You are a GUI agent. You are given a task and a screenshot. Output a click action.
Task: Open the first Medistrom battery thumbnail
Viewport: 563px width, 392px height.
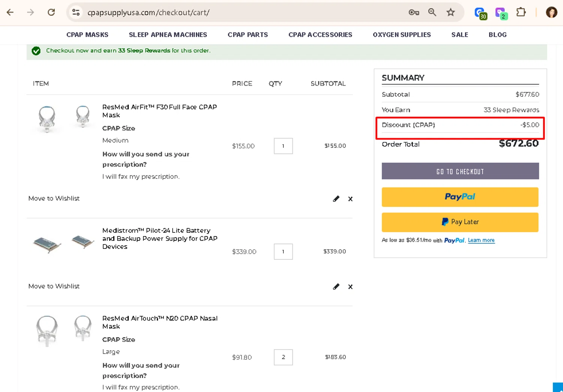pos(47,245)
